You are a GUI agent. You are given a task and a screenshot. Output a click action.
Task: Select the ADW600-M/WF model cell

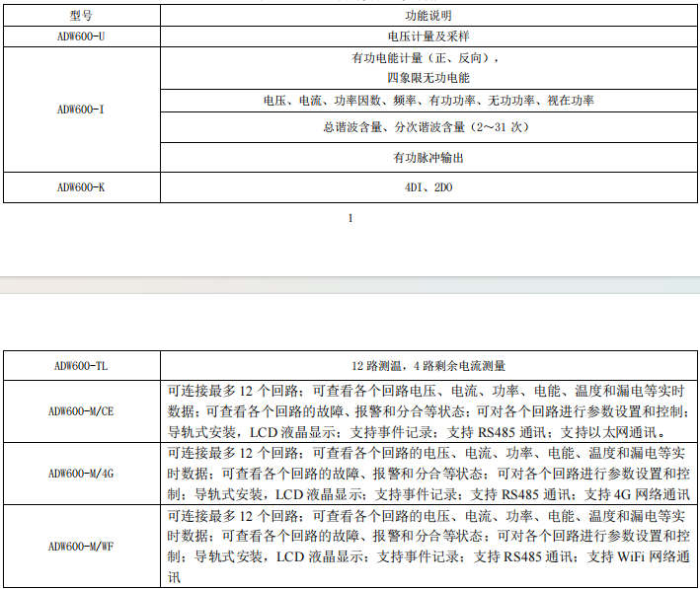point(82,547)
